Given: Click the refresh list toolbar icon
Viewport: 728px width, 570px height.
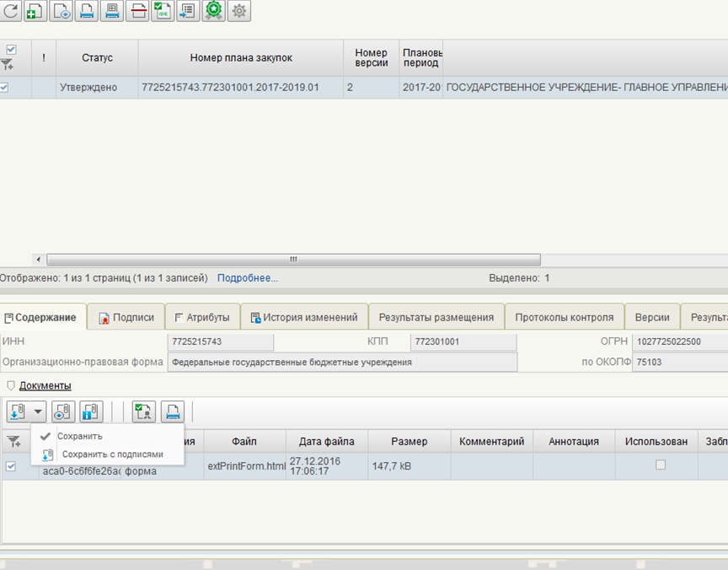Looking at the screenshot, I should click(x=10, y=11).
